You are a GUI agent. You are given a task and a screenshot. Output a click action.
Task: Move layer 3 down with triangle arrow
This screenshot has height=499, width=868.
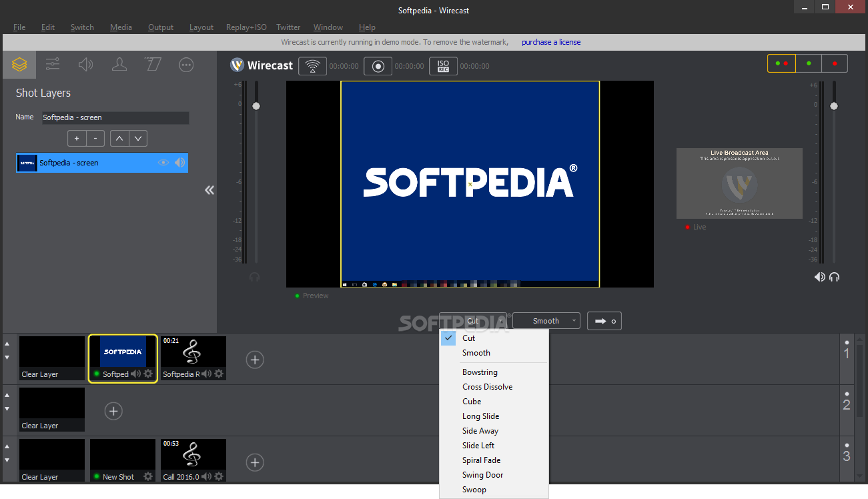pos(7,460)
